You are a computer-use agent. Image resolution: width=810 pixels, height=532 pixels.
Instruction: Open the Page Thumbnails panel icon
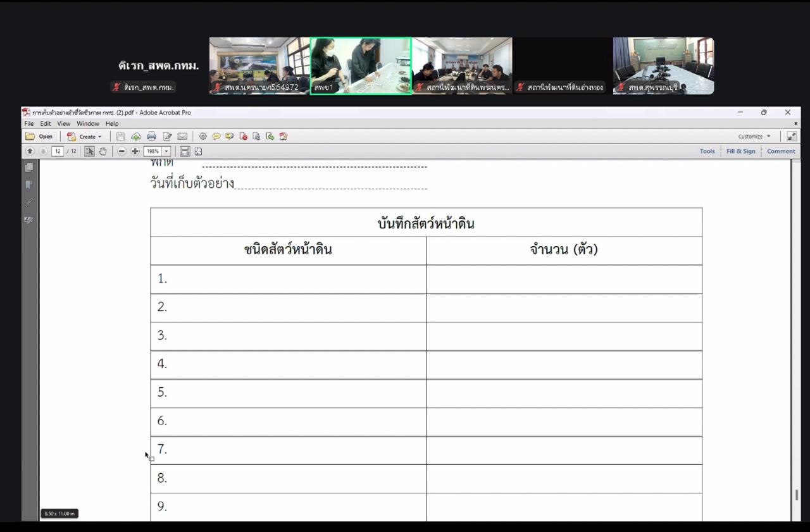pyautogui.click(x=29, y=168)
